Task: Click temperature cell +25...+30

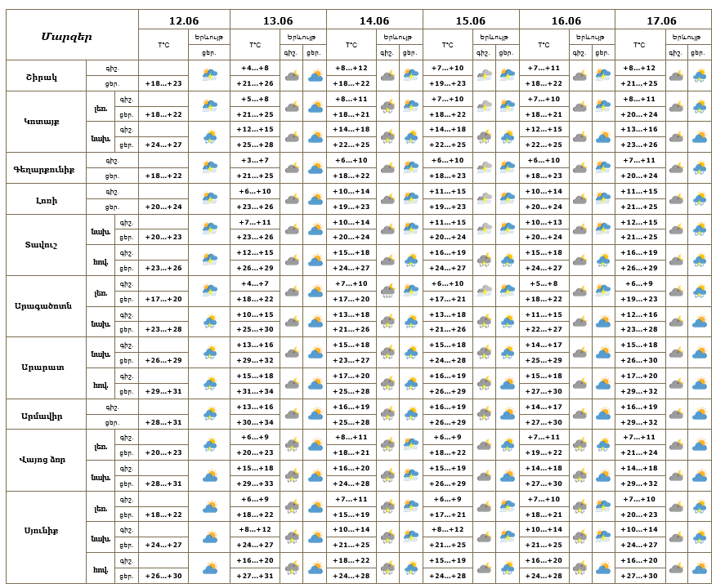Action: 255,329
